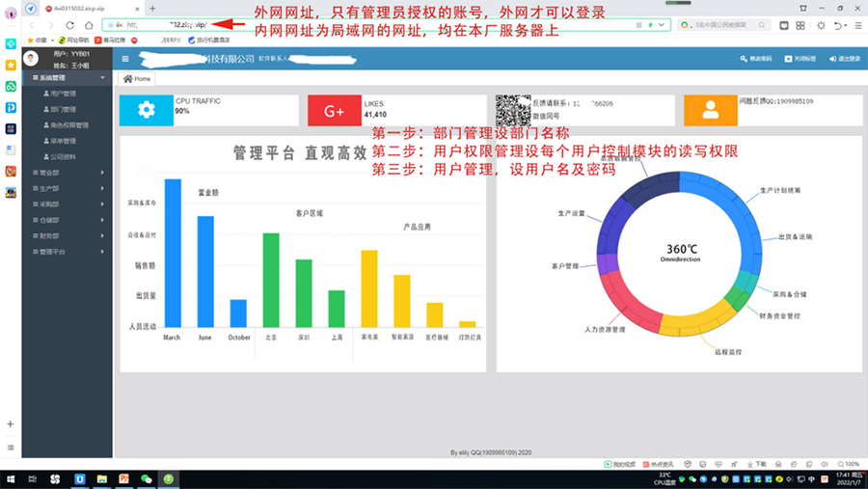Click the sun brightness mode icon

point(821,25)
